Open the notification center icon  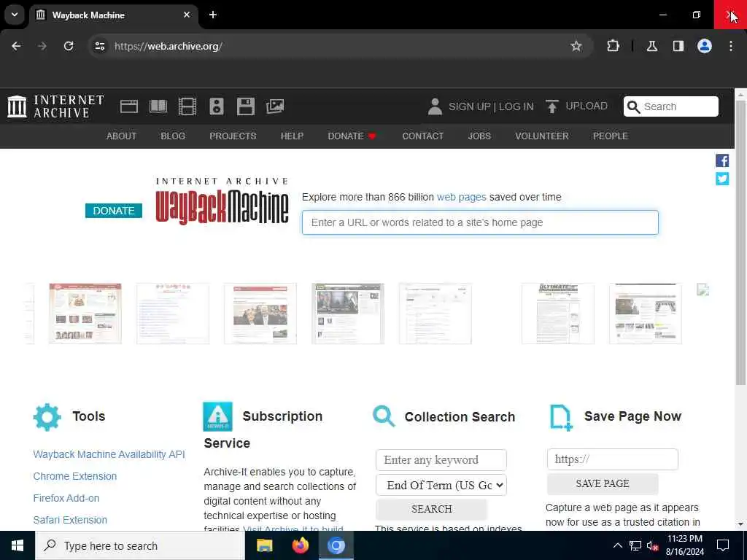[x=723, y=545]
